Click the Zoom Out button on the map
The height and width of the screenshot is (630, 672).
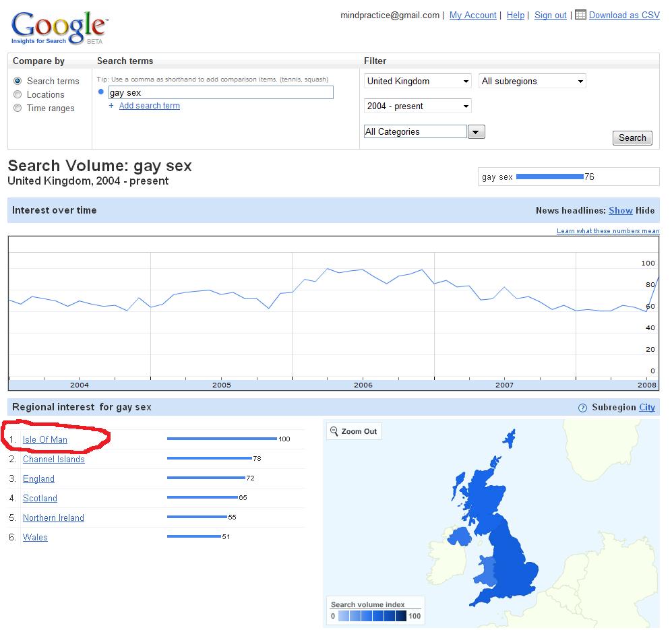pyautogui.click(x=354, y=431)
